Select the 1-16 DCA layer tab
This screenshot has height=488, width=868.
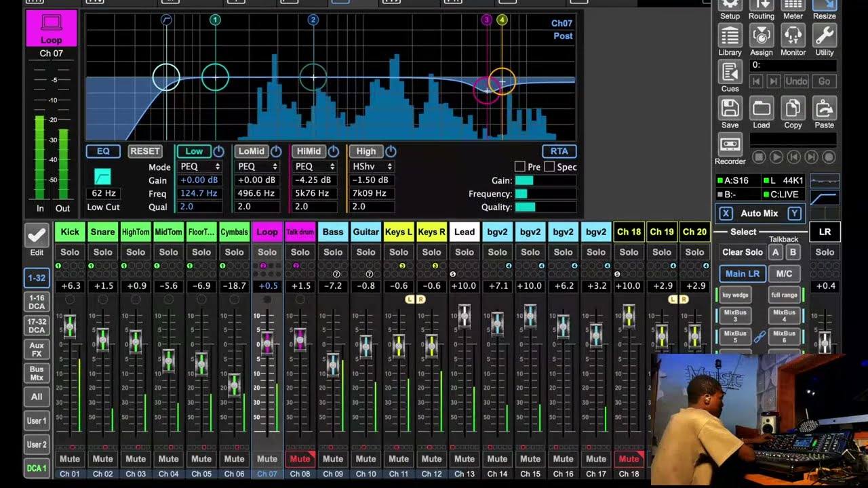coord(37,302)
